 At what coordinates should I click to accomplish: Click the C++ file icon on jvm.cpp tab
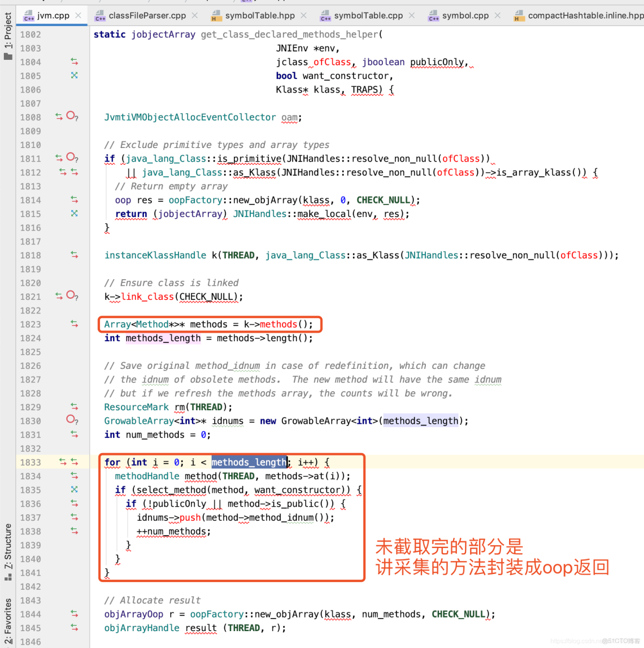pyautogui.click(x=28, y=15)
